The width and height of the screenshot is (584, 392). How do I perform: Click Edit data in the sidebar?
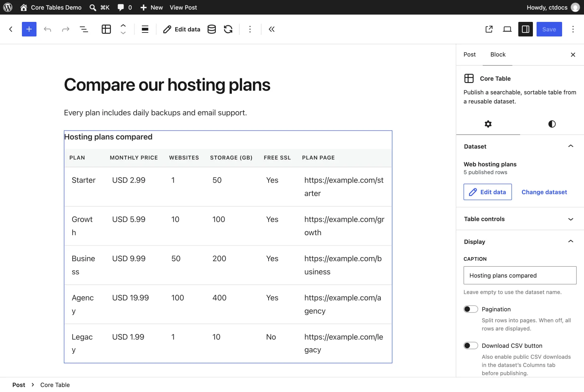click(488, 192)
